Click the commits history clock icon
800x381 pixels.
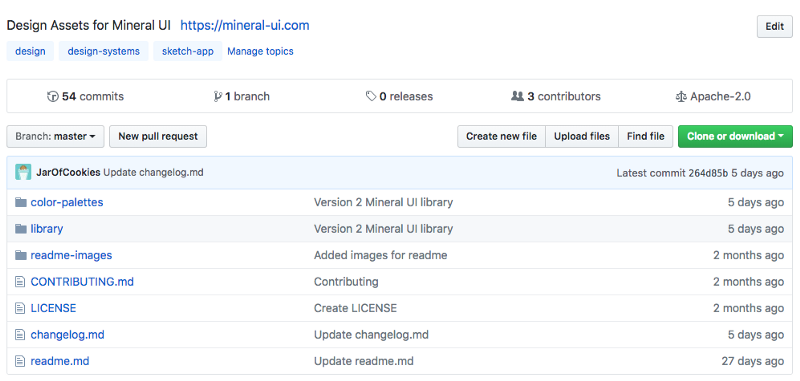click(x=53, y=96)
